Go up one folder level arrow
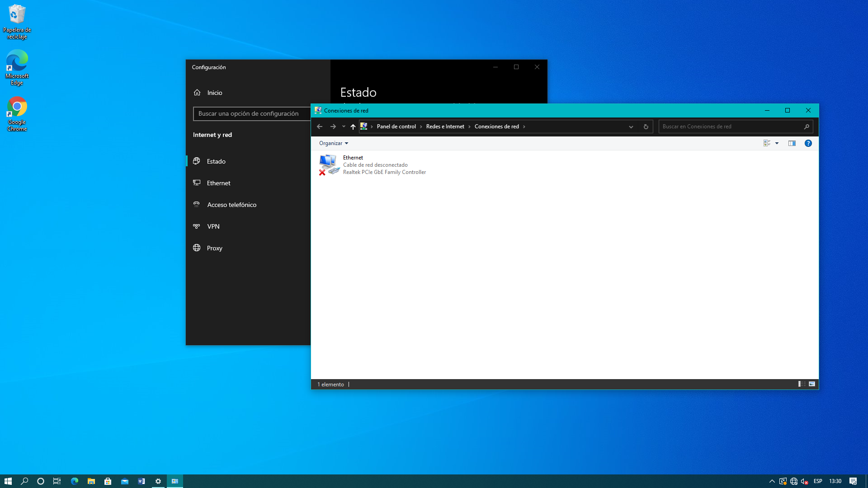868x488 pixels. coord(353,127)
